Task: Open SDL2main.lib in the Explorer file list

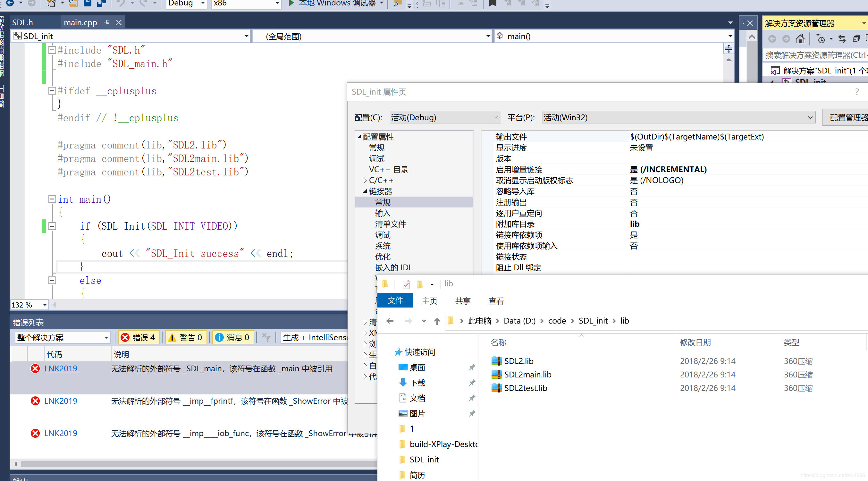Action: coord(527,375)
